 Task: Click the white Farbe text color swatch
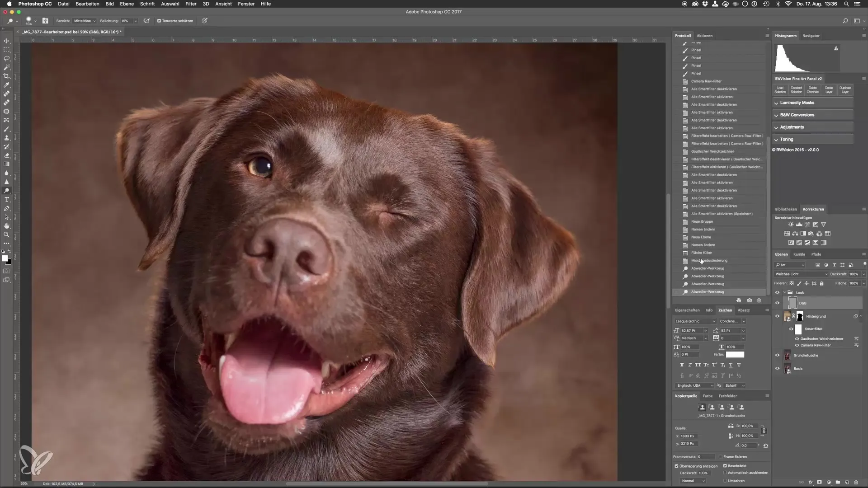(735, 355)
